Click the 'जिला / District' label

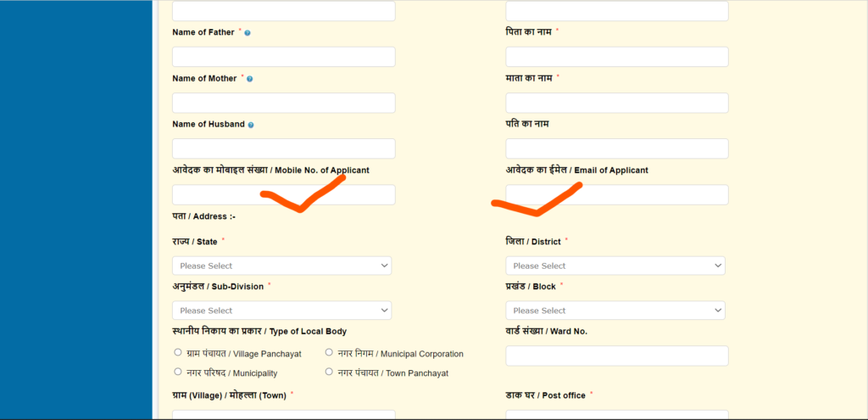coord(533,242)
